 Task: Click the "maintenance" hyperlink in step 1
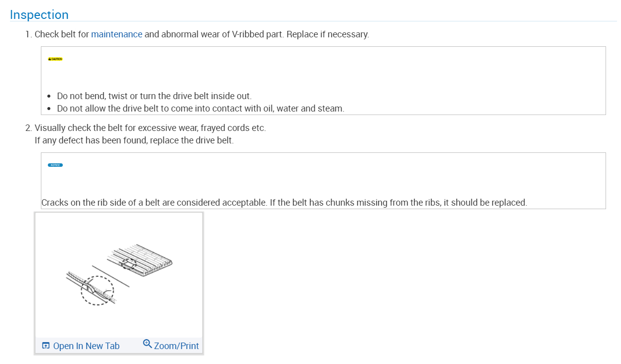pyautogui.click(x=117, y=34)
